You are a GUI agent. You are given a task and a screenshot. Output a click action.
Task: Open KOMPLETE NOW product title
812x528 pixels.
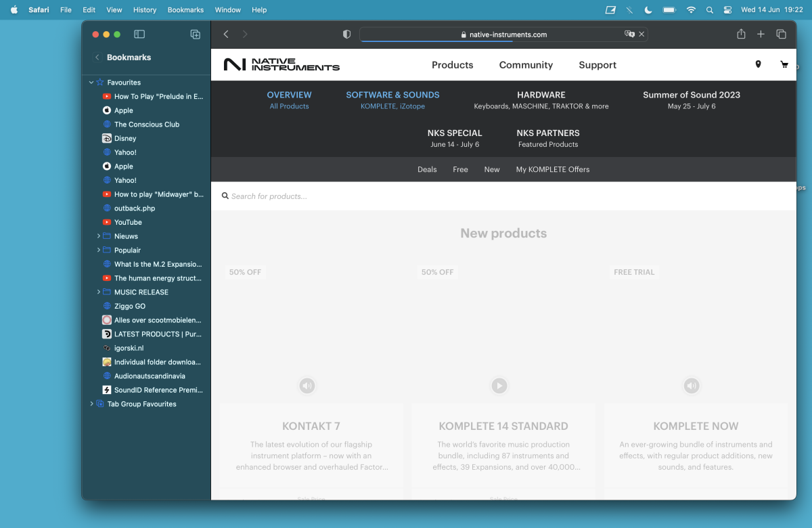point(696,426)
